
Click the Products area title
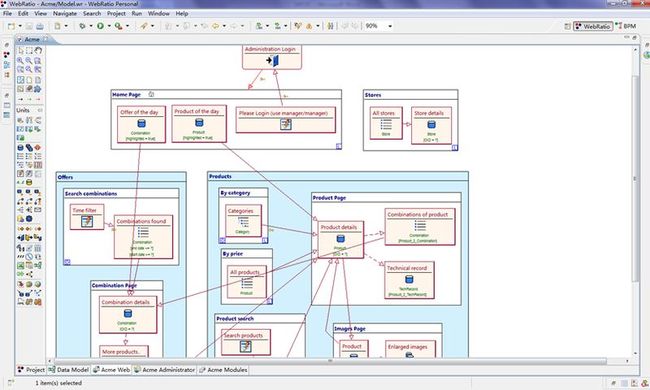point(220,176)
